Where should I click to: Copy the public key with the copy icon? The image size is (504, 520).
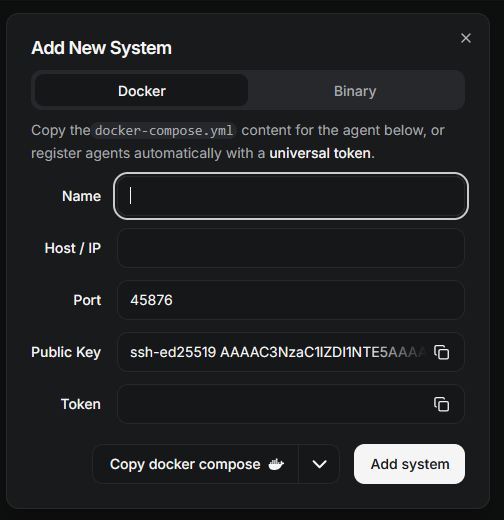coord(442,352)
